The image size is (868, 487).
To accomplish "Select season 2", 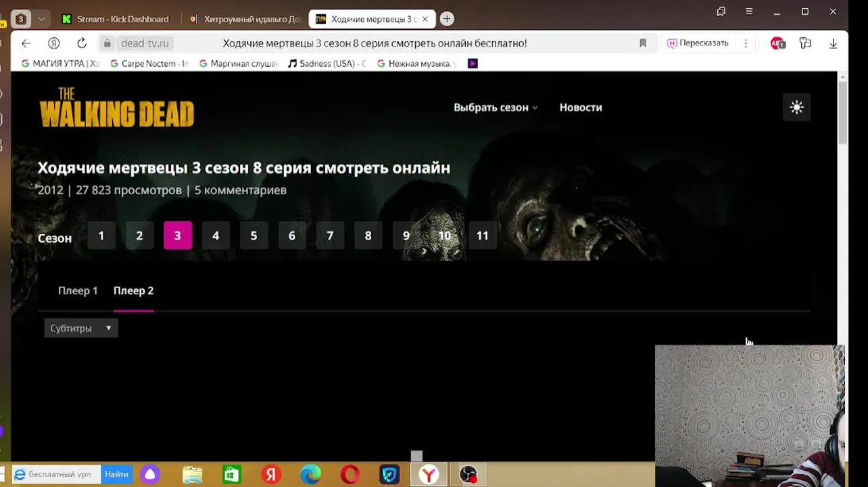I will 139,235.
